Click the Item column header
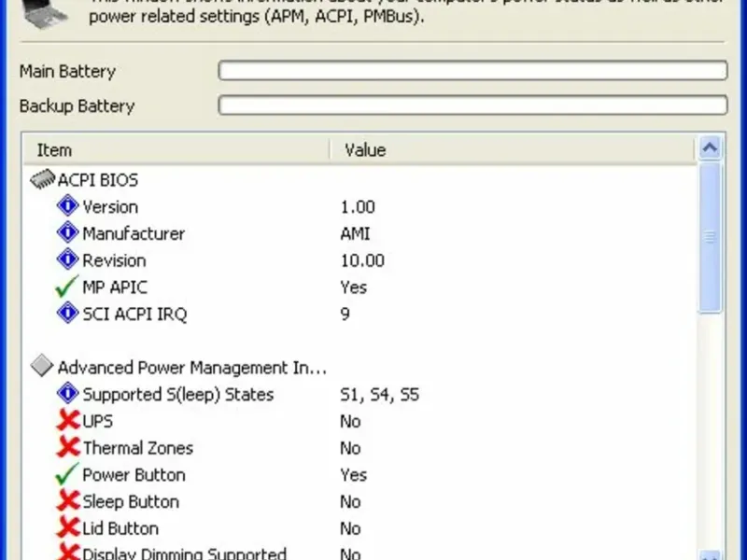This screenshot has height=560, width=747. coord(176,150)
